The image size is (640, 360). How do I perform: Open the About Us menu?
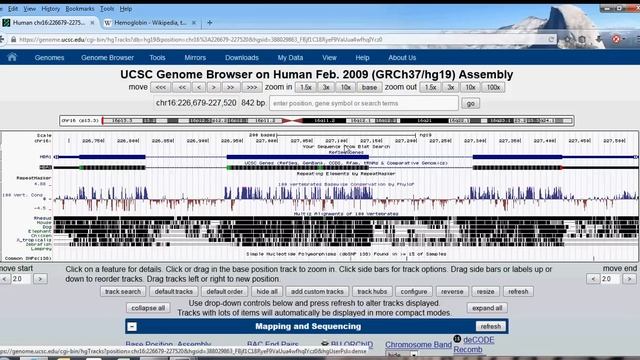coord(402,58)
